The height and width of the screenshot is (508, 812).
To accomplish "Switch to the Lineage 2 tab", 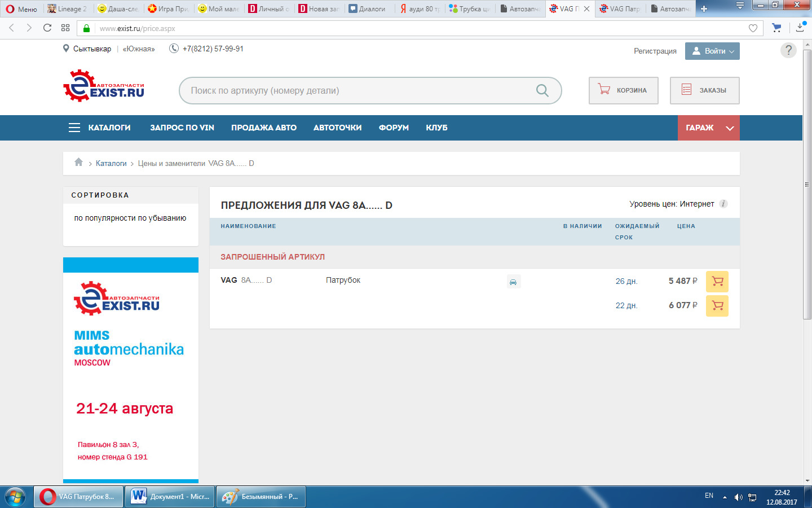I will pos(68,9).
